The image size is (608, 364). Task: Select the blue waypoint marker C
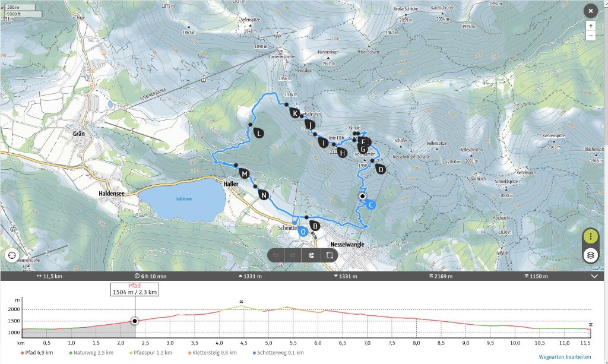[x=370, y=205]
